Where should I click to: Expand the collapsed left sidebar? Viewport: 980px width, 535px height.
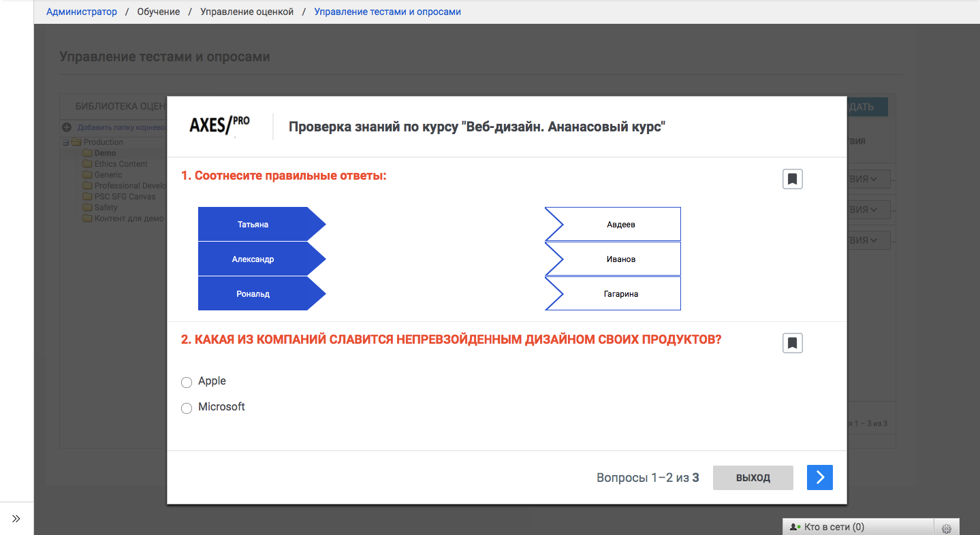(x=16, y=519)
